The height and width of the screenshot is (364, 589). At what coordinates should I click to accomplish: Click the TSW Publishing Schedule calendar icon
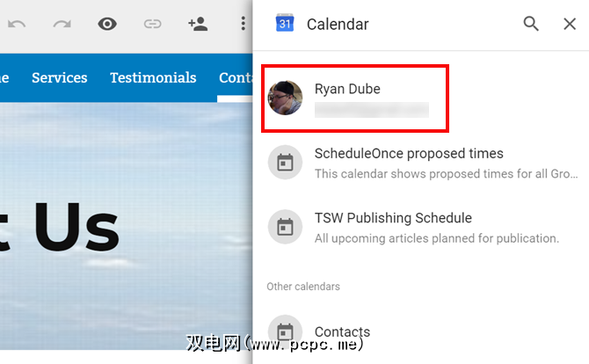point(285,227)
